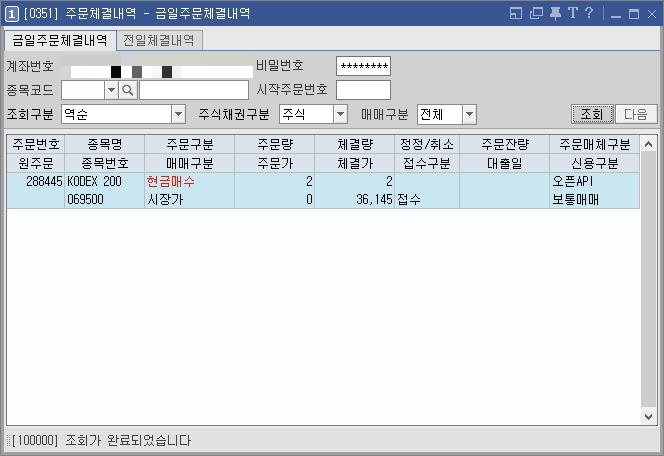Screen dimensions: 664x456
Task: Click the 다음 button
Action: (636, 114)
